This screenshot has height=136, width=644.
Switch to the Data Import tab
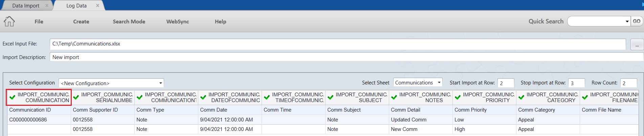[26, 6]
